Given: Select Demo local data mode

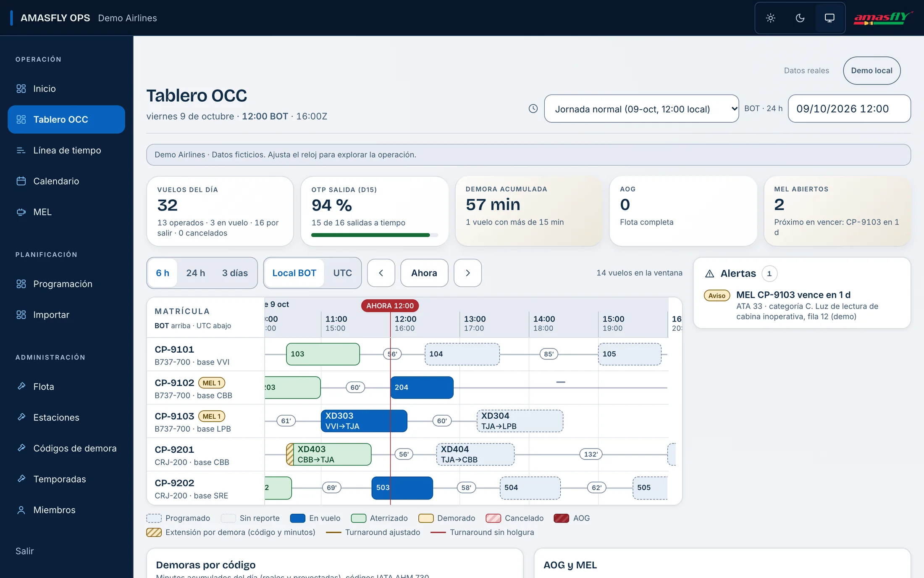Looking at the screenshot, I should click(872, 71).
